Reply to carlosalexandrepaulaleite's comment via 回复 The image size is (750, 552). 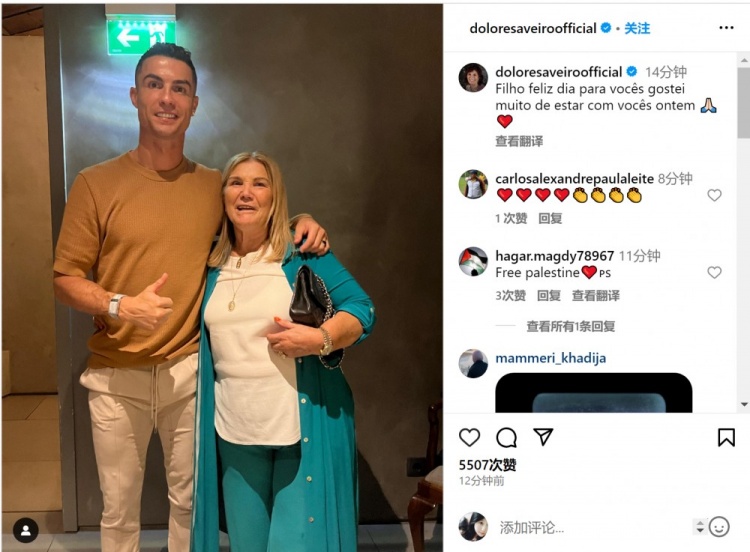click(x=550, y=219)
